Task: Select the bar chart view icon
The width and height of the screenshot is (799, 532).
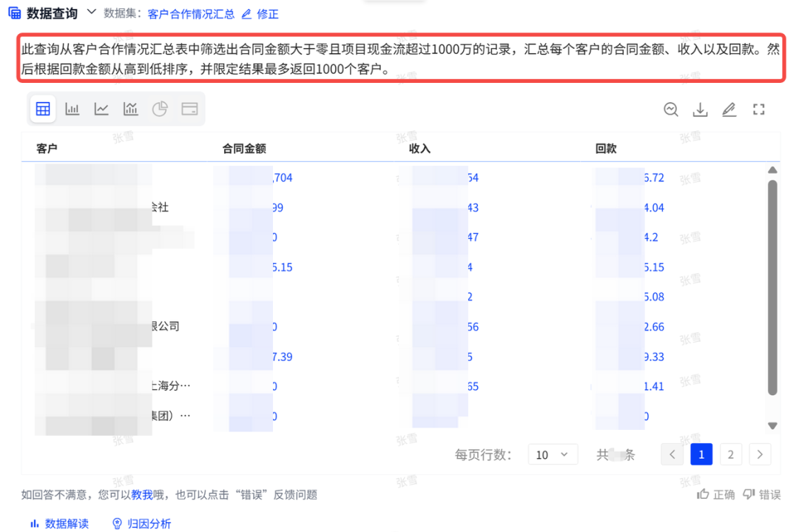Action: (73, 110)
